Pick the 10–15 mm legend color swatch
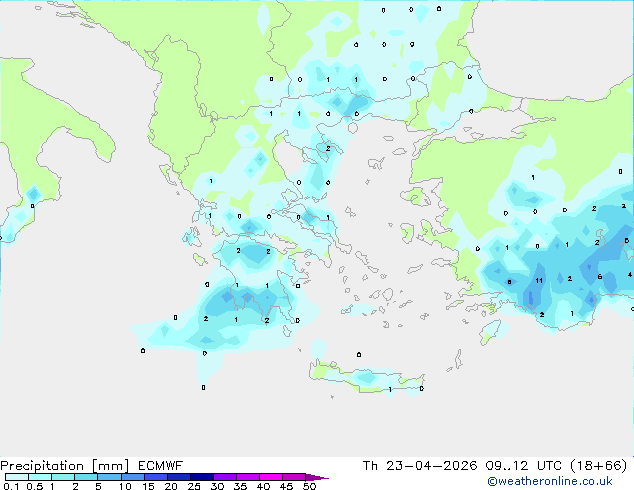 [133, 477]
